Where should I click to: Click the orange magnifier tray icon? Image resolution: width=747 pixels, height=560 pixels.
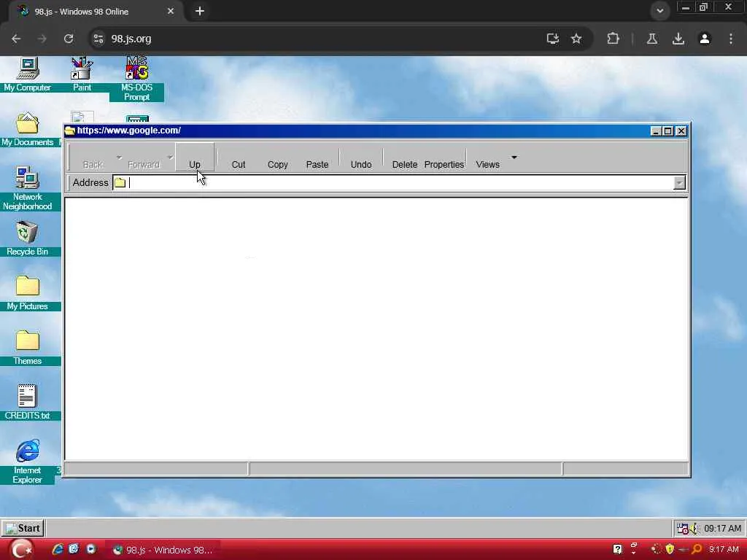coord(697,550)
